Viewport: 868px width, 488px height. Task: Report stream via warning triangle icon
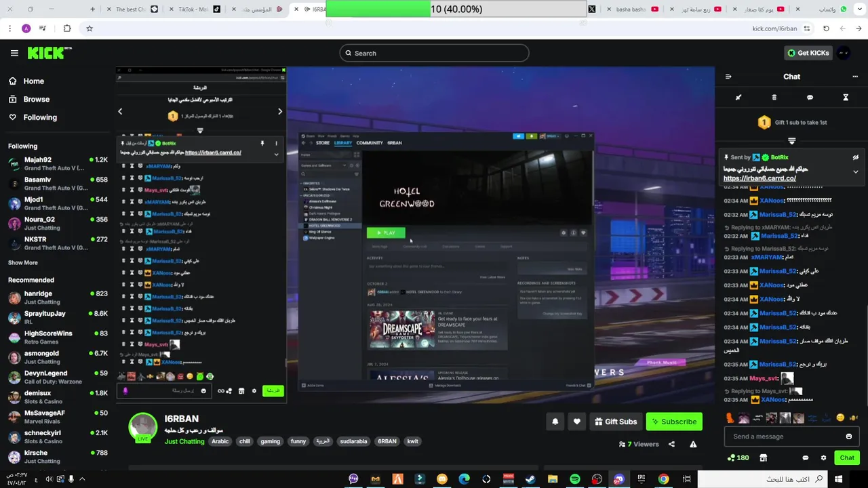693,445
